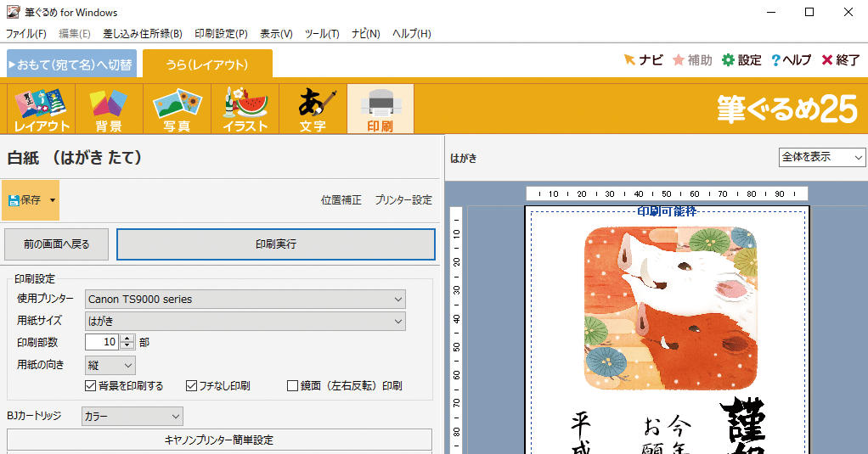Viewport: 868px width, 454px height.
Task: Switch to おもて(宛て名)へ切替 tab
Action: tap(72, 64)
